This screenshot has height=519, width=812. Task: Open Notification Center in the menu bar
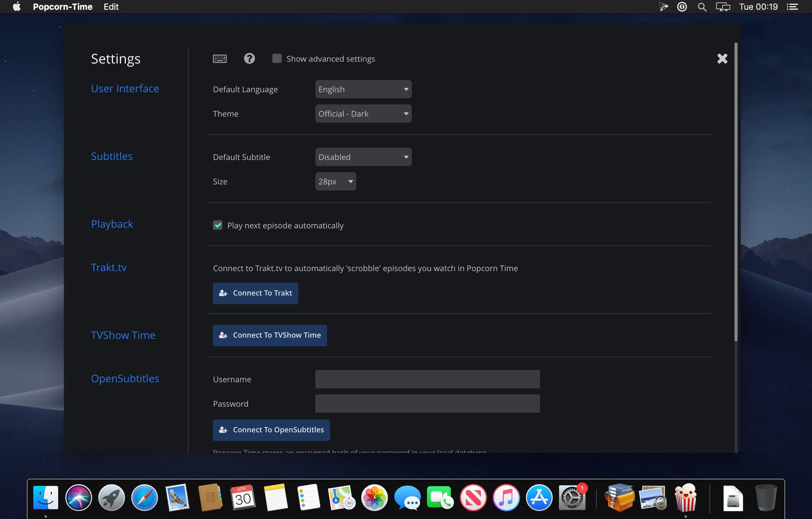click(792, 7)
